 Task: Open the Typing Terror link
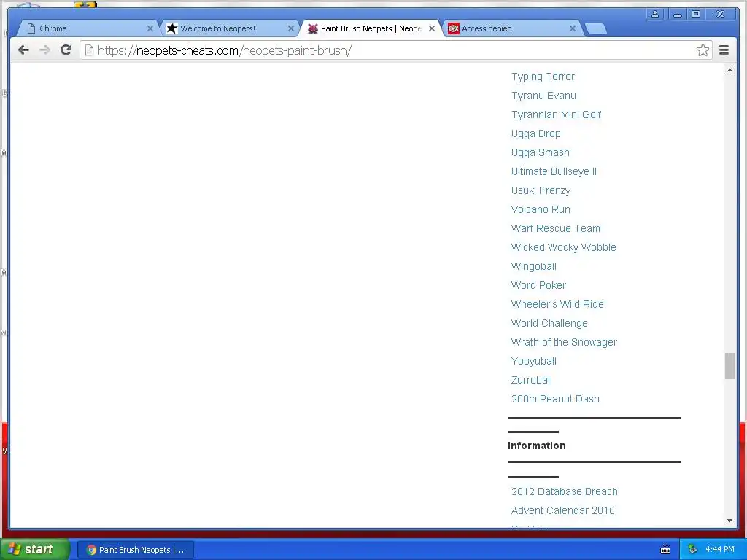(x=543, y=77)
